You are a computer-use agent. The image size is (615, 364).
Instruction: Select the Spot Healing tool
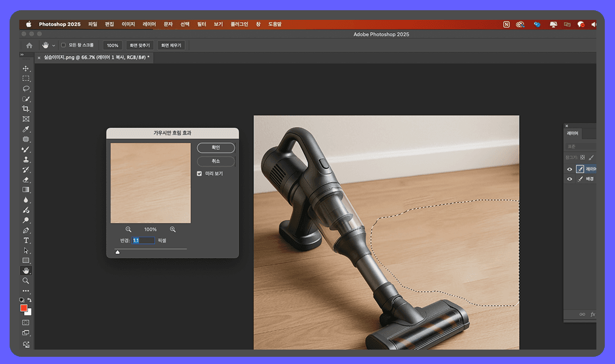pyautogui.click(x=26, y=139)
